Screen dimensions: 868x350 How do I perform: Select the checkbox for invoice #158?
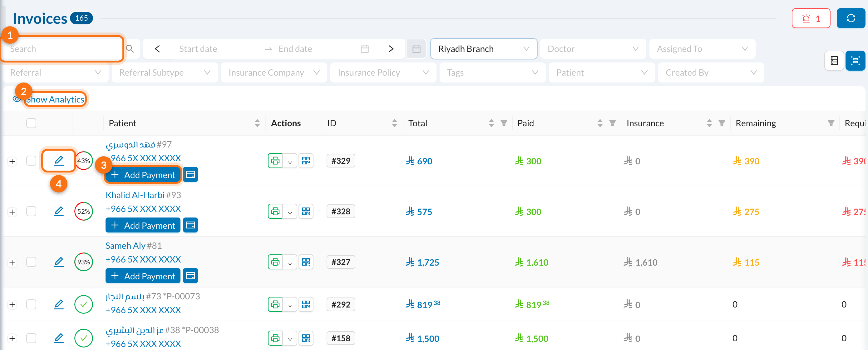point(31,338)
